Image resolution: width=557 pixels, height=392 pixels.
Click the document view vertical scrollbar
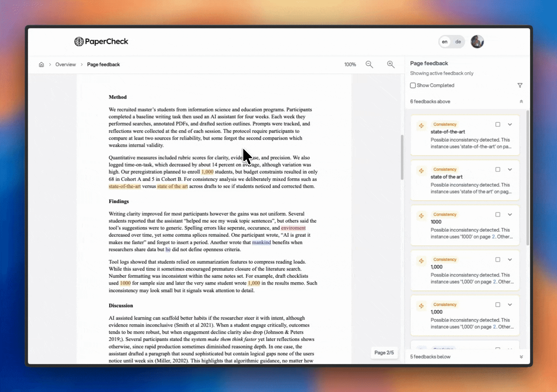pyautogui.click(x=402, y=157)
